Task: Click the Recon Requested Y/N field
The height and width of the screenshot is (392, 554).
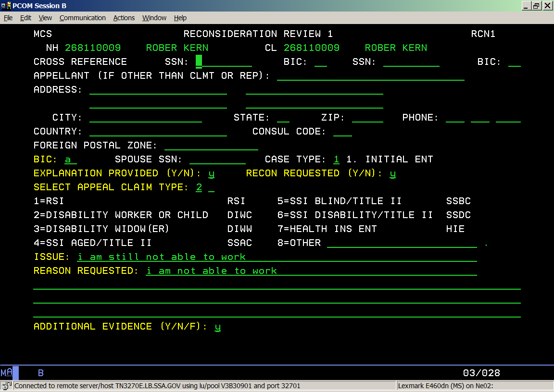Action: (392, 173)
